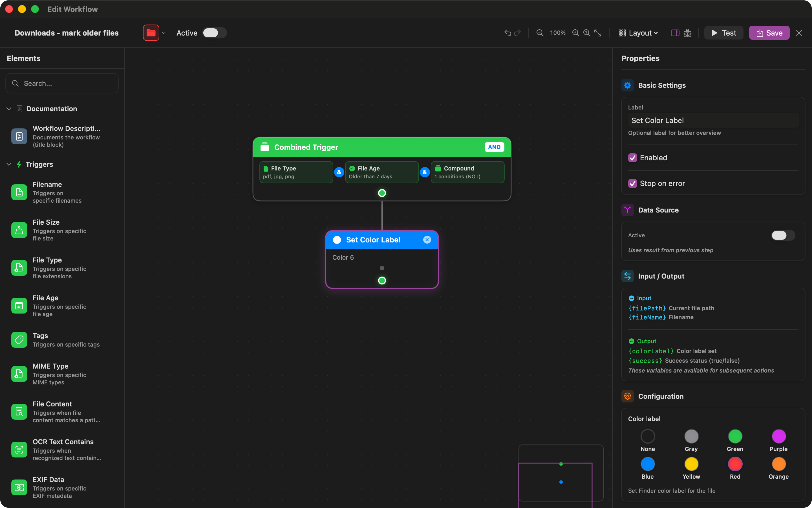Click the redo arrow icon
Viewport: 812px width, 508px height.
[x=518, y=33]
